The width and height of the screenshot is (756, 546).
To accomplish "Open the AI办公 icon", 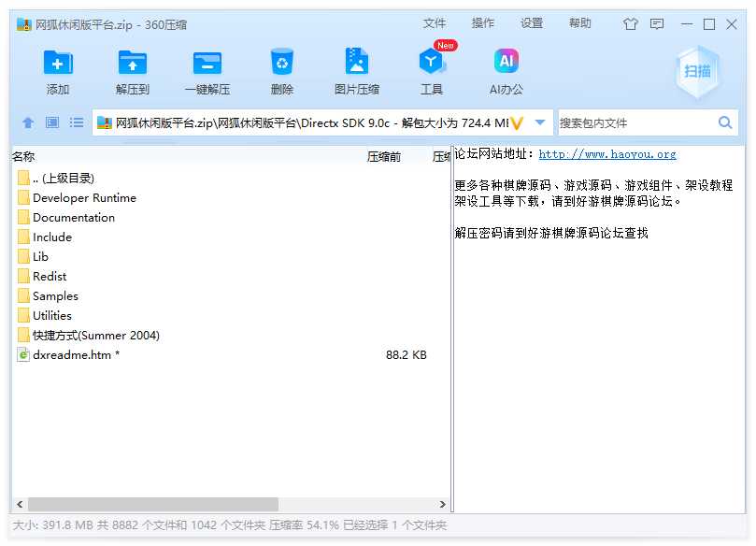I will tap(506, 61).
